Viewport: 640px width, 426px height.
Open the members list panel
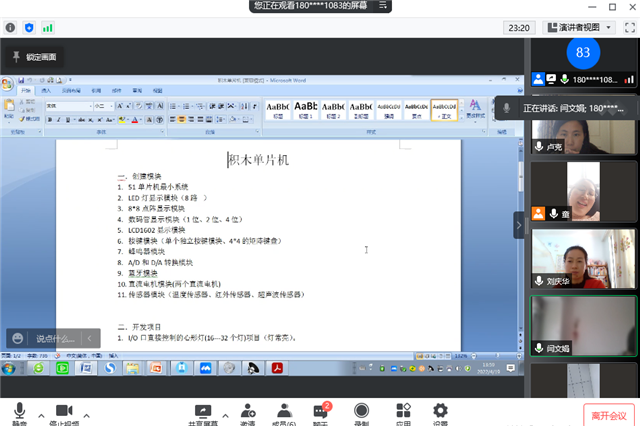click(284, 411)
